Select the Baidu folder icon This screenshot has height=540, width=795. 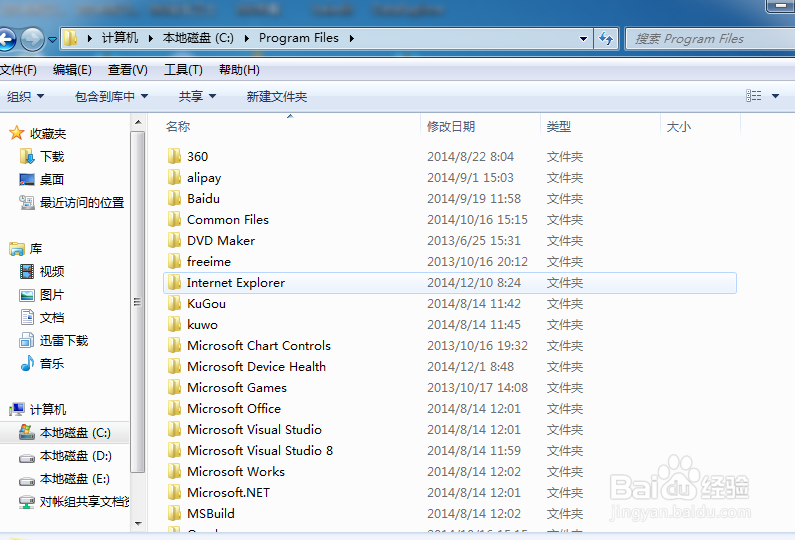174,198
